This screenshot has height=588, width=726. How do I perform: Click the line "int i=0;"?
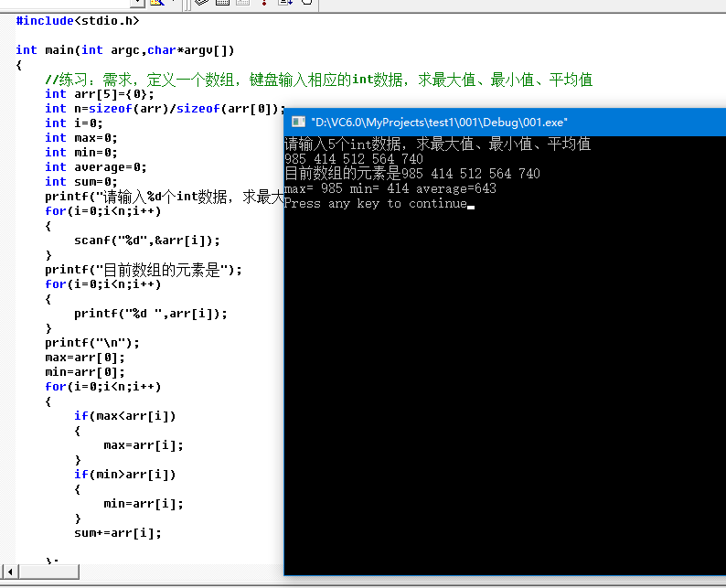tap(74, 123)
